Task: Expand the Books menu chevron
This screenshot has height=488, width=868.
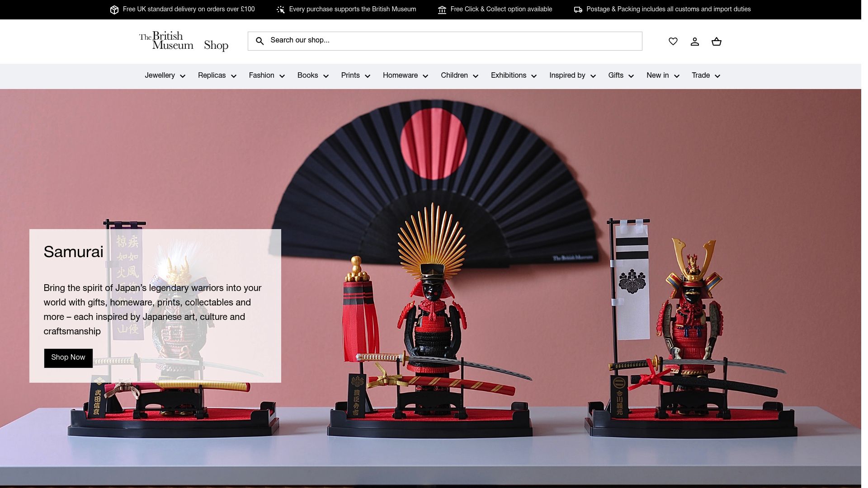Action: pyautogui.click(x=326, y=76)
